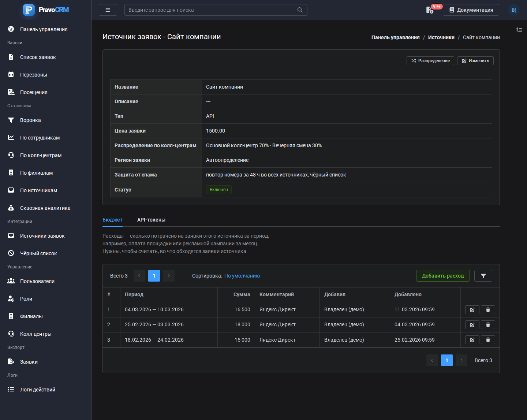Open the expenses filter funnel button

tap(483, 276)
